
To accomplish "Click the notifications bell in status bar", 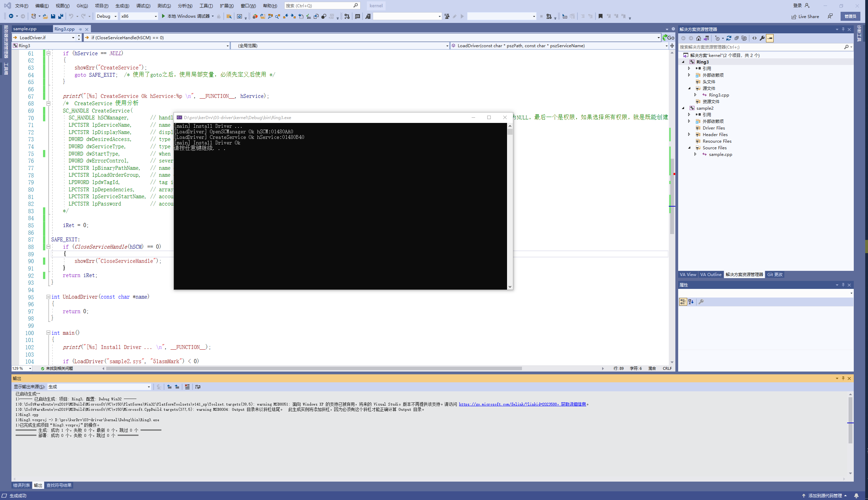I will point(856,496).
